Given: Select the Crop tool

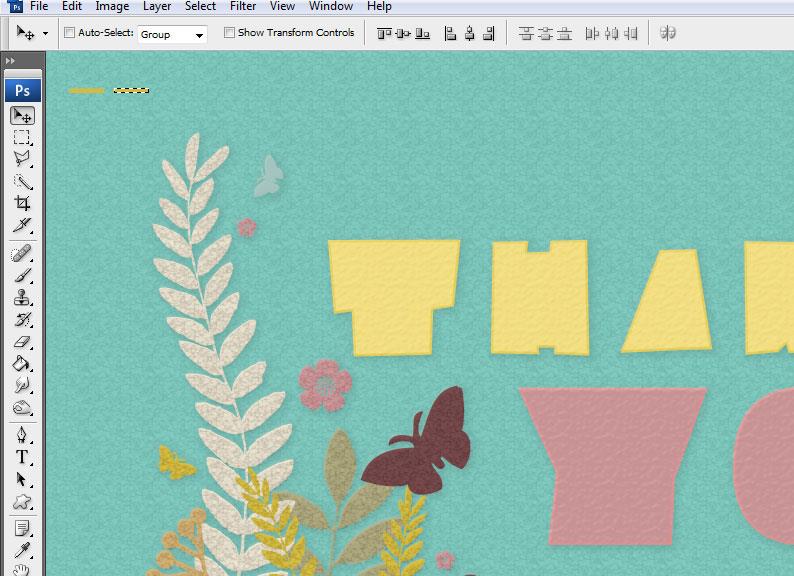Looking at the screenshot, I should [x=22, y=203].
